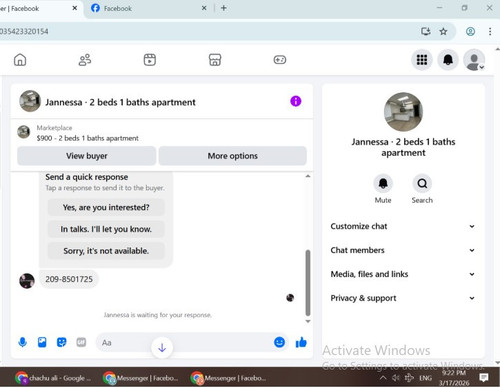The image size is (500, 388).
Task: Expand the Chat members section
Action: click(x=403, y=250)
